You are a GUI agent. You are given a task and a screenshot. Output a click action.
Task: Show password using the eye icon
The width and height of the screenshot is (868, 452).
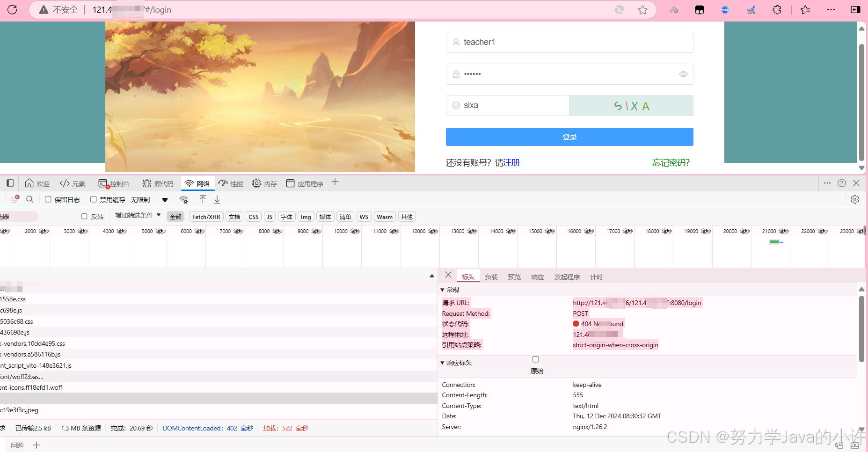click(x=683, y=74)
